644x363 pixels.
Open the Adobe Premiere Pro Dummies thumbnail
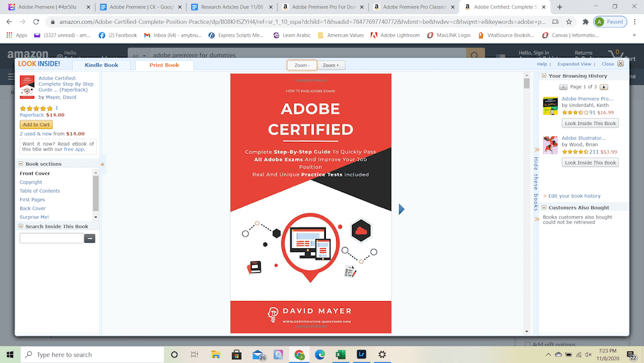pos(551,106)
